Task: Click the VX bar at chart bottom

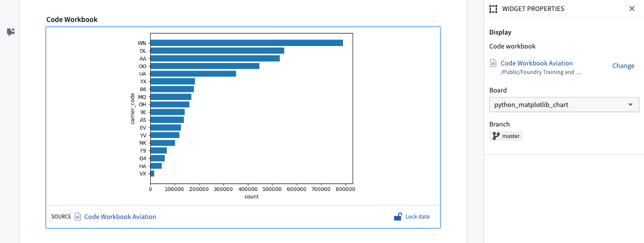Action: pyautogui.click(x=152, y=173)
